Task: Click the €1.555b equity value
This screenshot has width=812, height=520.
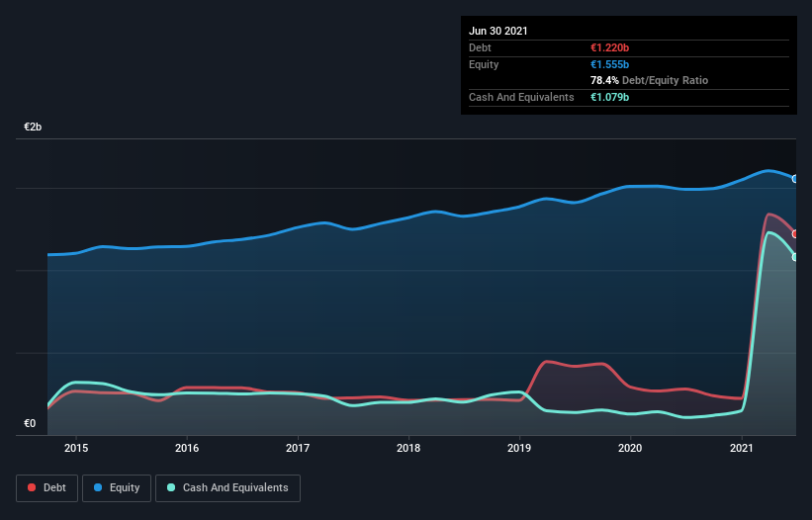Action: pos(609,64)
